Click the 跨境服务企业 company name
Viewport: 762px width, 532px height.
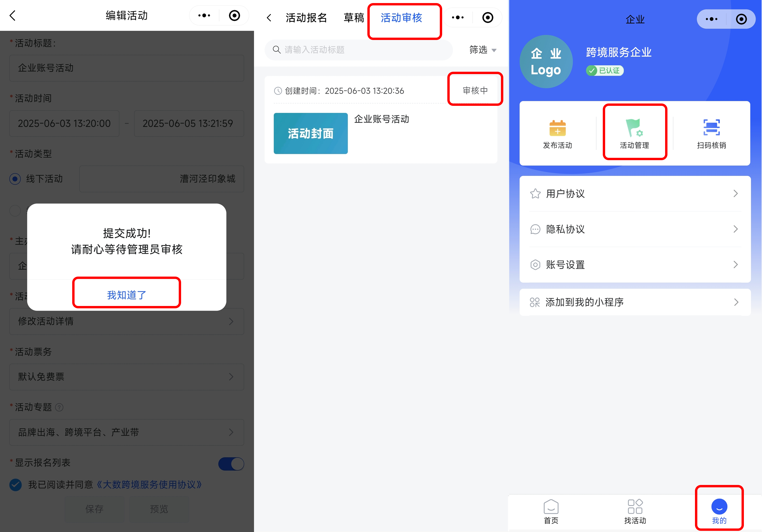[619, 52]
